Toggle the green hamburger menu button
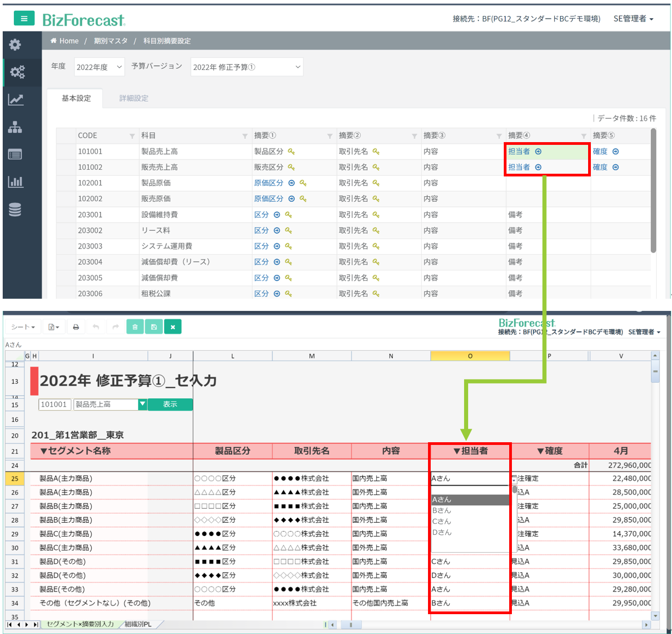 coord(24,19)
